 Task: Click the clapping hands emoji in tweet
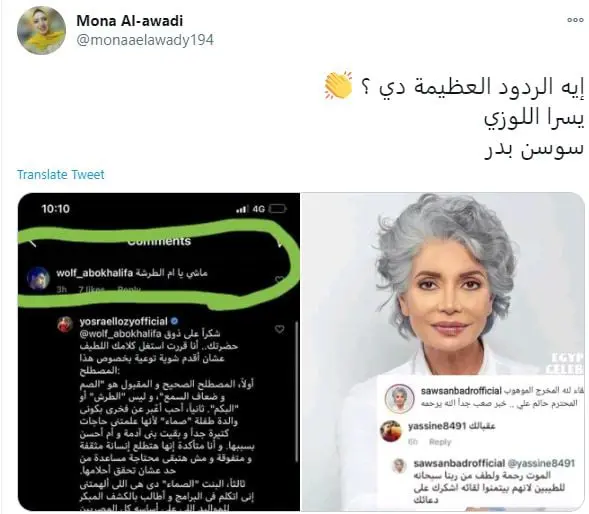click(x=338, y=85)
